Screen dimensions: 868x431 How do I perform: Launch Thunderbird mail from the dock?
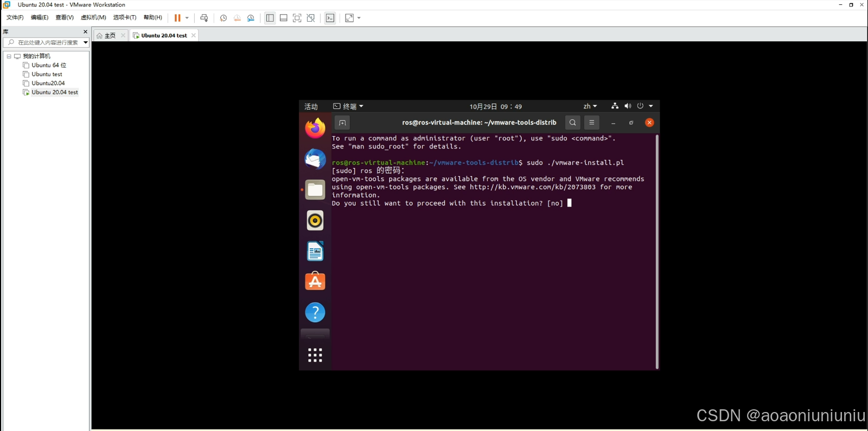pyautogui.click(x=315, y=159)
